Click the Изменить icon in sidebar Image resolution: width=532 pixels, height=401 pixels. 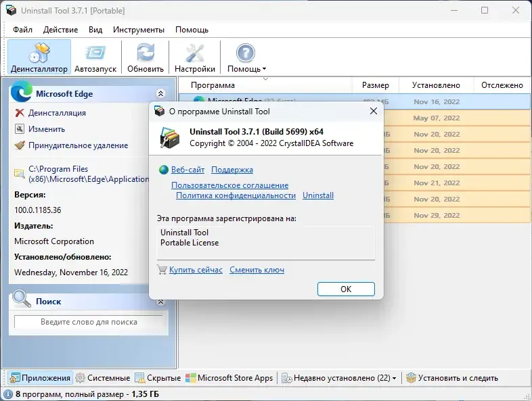coord(20,129)
